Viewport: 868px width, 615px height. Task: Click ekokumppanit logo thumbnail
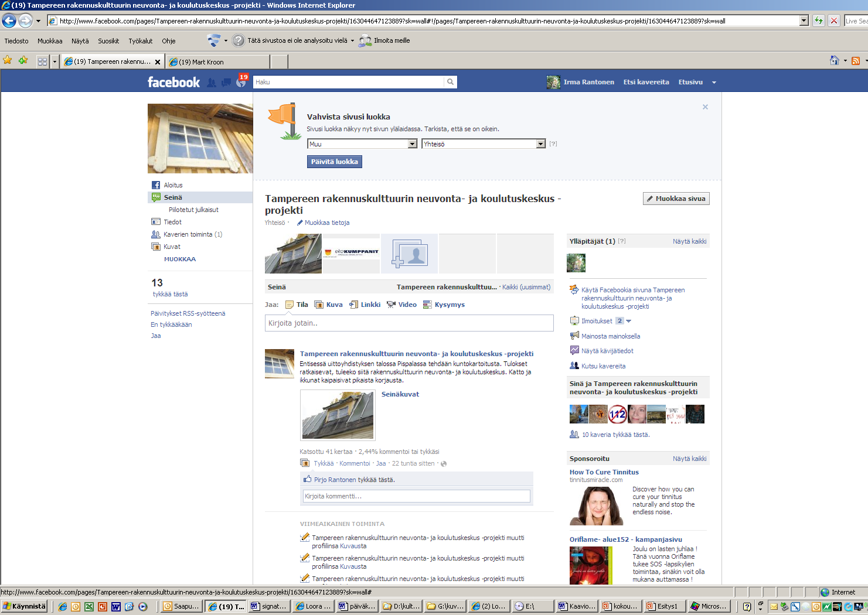[x=352, y=254]
